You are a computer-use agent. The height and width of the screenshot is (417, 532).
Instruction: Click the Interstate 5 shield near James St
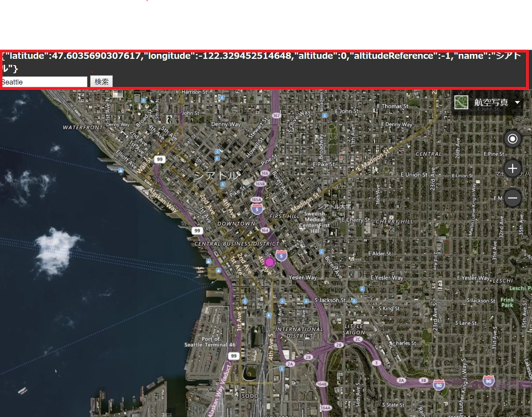coord(281,255)
